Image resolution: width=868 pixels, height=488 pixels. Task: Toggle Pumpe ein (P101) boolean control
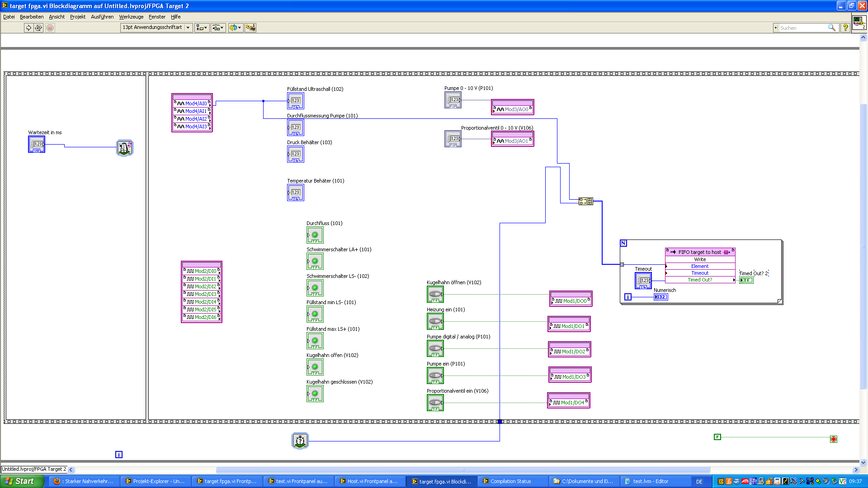pos(435,376)
